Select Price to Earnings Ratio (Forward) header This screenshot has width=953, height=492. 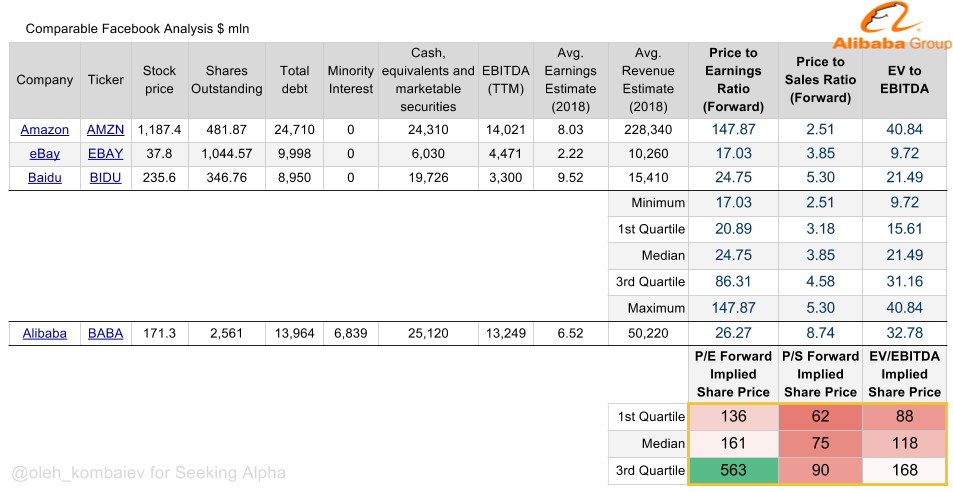pos(733,80)
